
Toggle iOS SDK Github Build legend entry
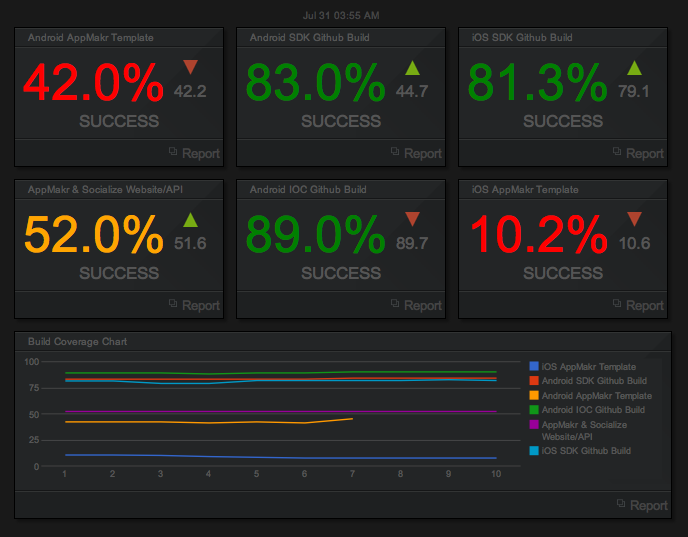(587, 451)
